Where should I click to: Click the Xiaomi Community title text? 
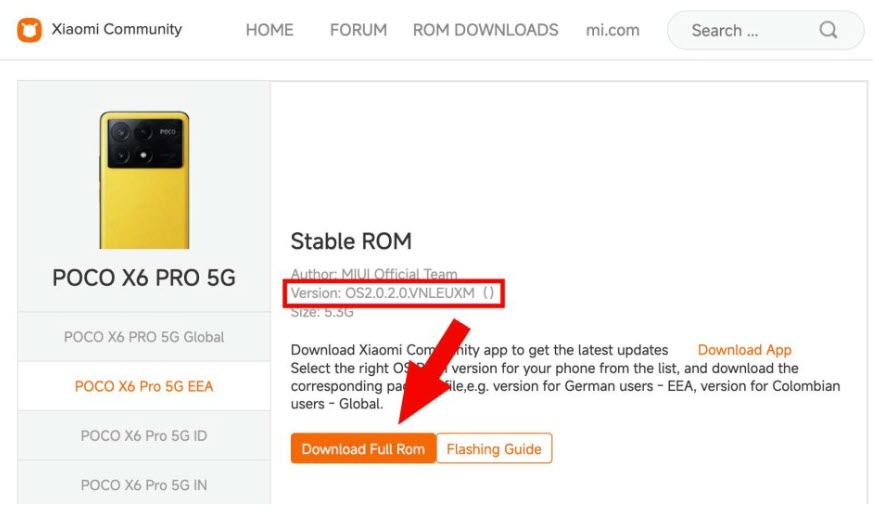(x=117, y=29)
